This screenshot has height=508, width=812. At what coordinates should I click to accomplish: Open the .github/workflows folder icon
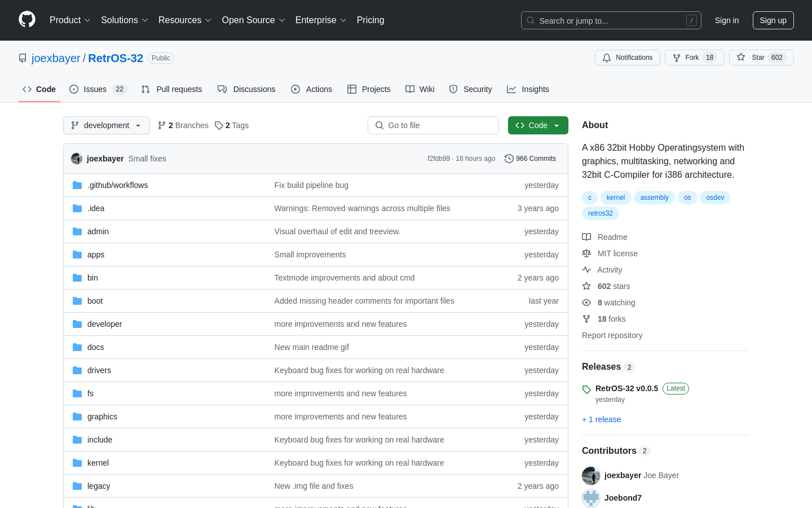click(x=77, y=185)
